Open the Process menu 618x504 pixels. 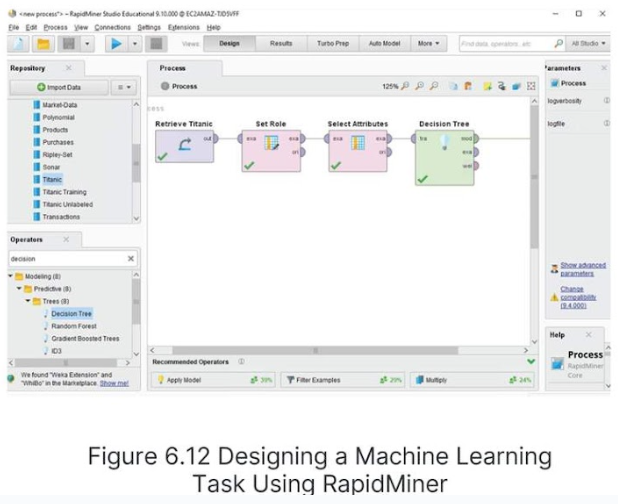[x=55, y=28]
